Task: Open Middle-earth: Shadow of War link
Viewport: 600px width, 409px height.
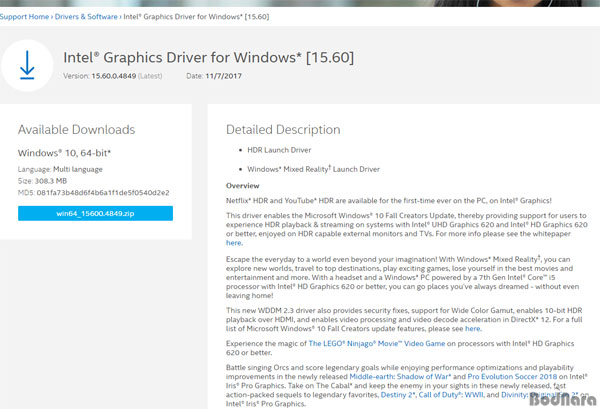Action: point(400,376)
